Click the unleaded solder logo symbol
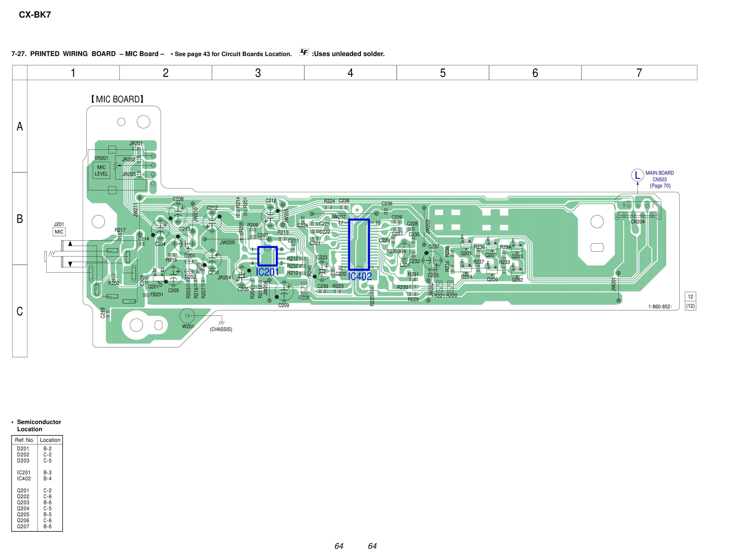The image size is (745, 560). pos(304,52)
